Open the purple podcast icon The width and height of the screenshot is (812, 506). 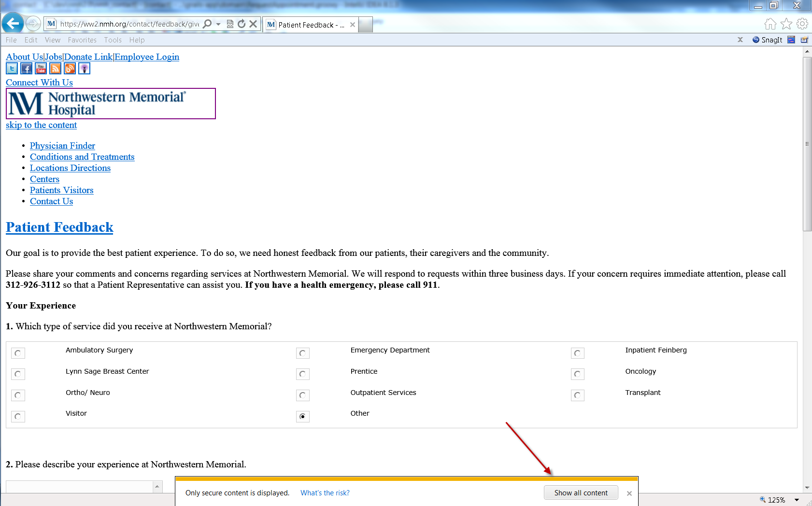tap(85, 69)
